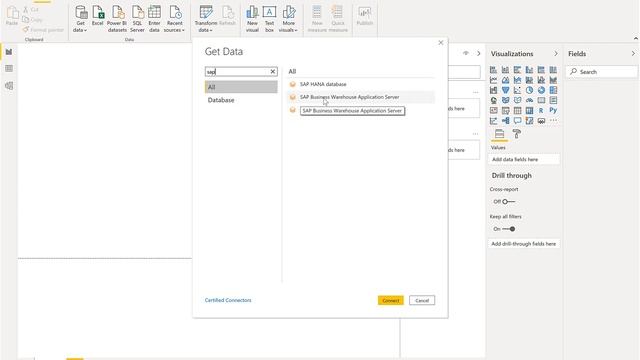Select the Scatter chart visual

click(x=517, y=90)
